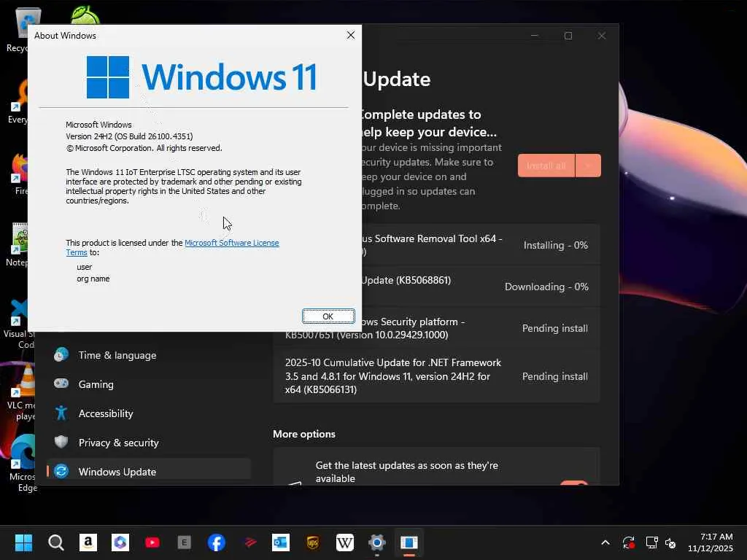Click the Privacy & security shield icon
747x560 pixels.
pyautogui.click(x=61, y=442)
